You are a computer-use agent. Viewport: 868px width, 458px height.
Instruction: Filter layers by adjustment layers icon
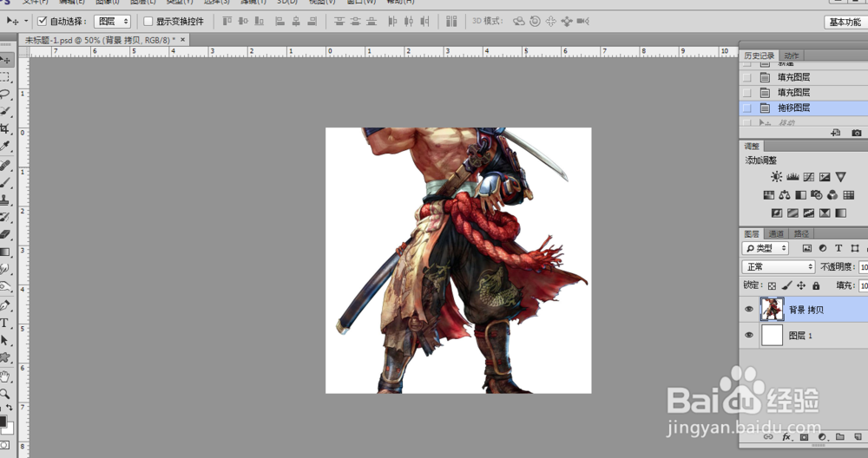click(823, 248)
